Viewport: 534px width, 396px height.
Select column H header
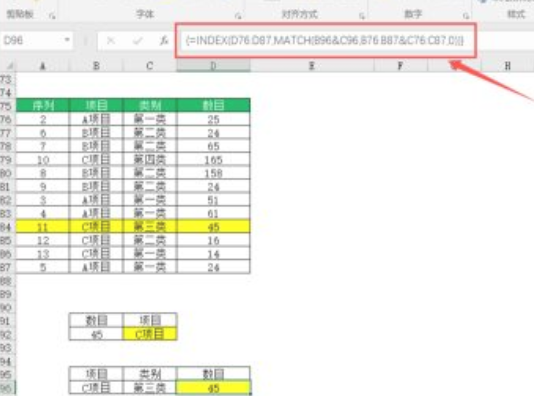pyautogui.click(x=507, y=66)
